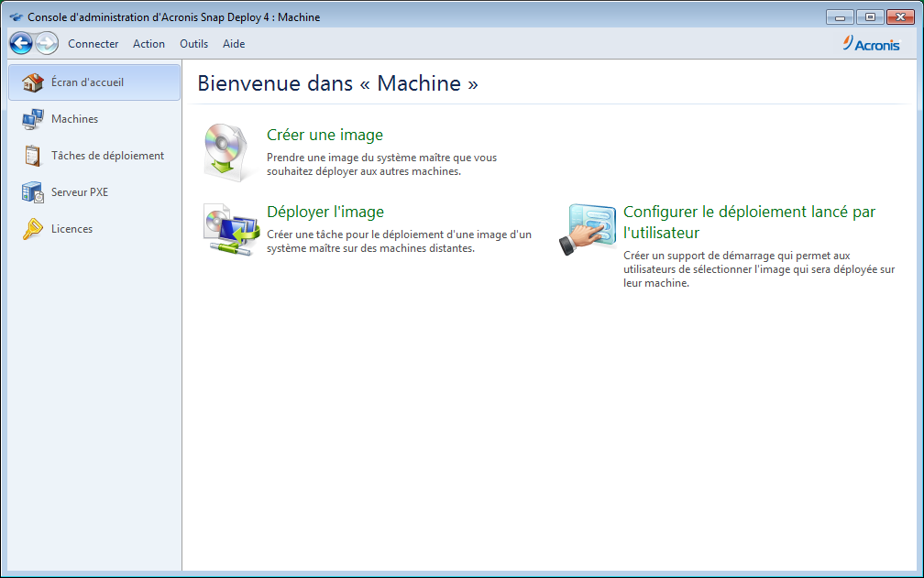Click the Déployer l'image link

pos(324,213)
